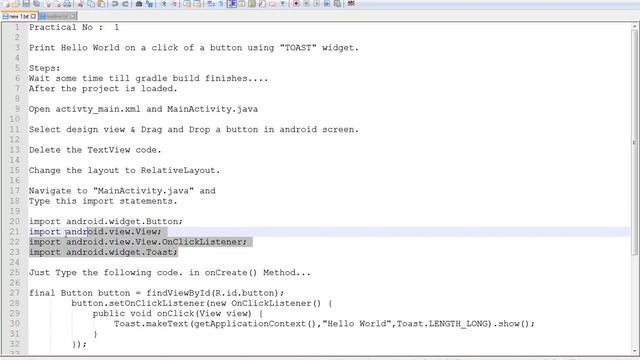Image resolution: width=640 pixels, height=360 pixels.
Task: Toggle synchronized vertical scrolling icon
Action: coord(187,4)
